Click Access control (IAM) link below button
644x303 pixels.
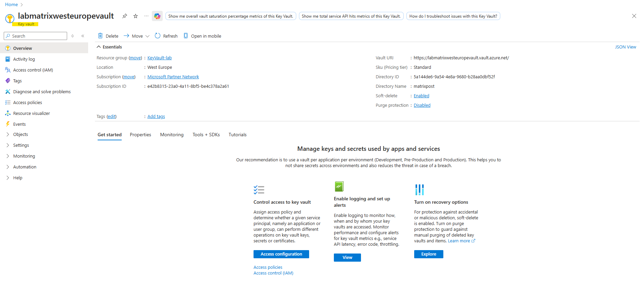(x=274, y=273)
